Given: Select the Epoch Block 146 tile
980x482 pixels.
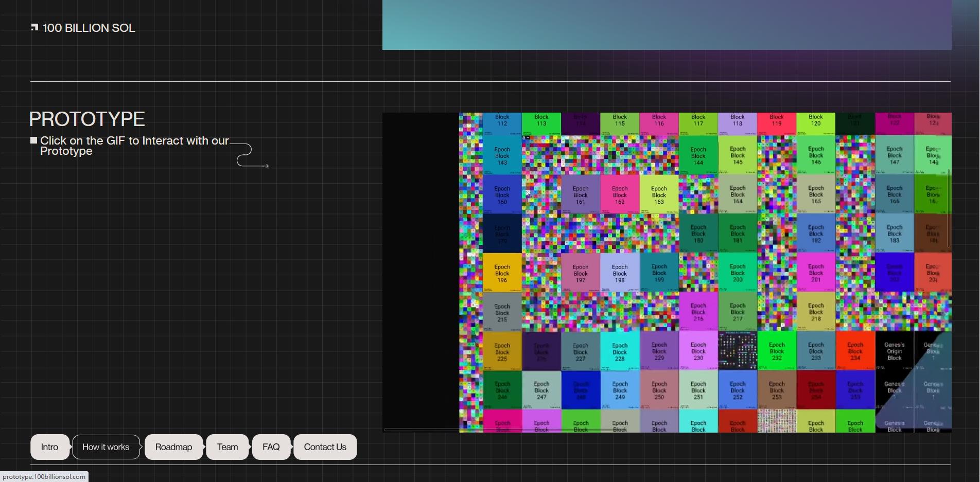Looking at the screenshot, I should point(816,155).
